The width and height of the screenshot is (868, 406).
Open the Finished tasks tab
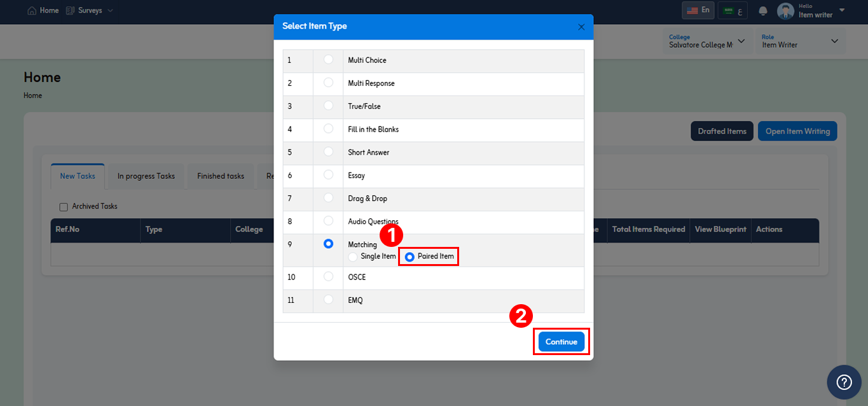[x=221, y=176]
